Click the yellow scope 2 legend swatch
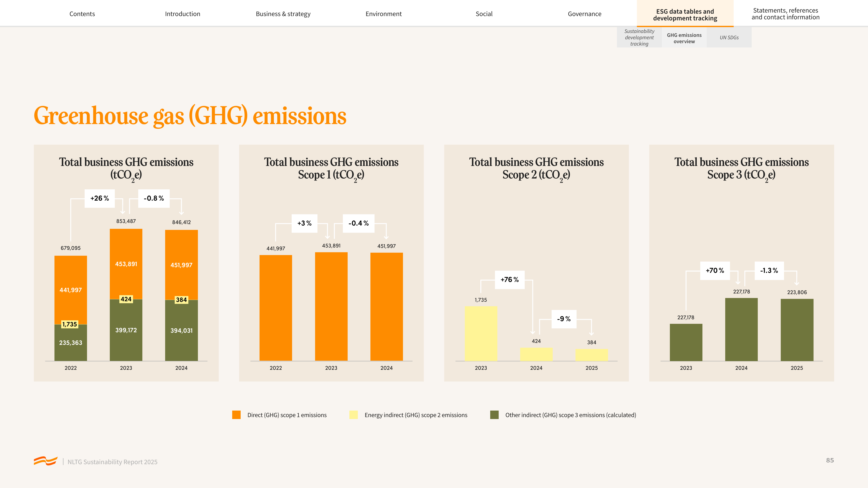 [353, 414]
